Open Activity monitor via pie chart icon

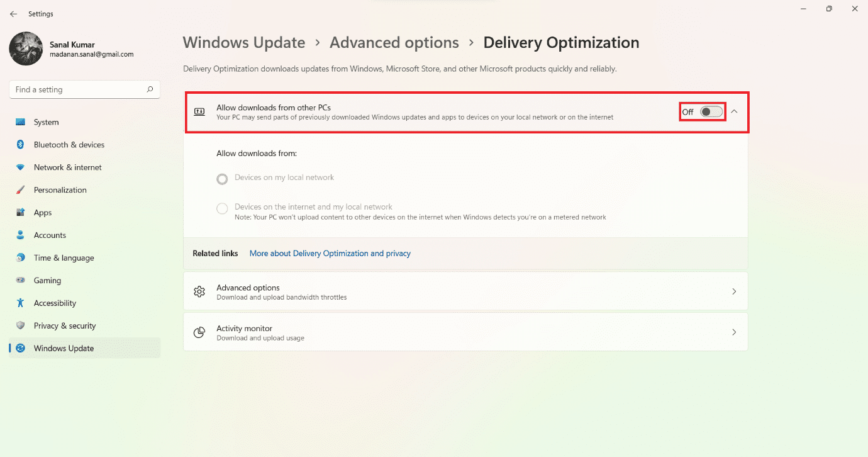(199, 332)
